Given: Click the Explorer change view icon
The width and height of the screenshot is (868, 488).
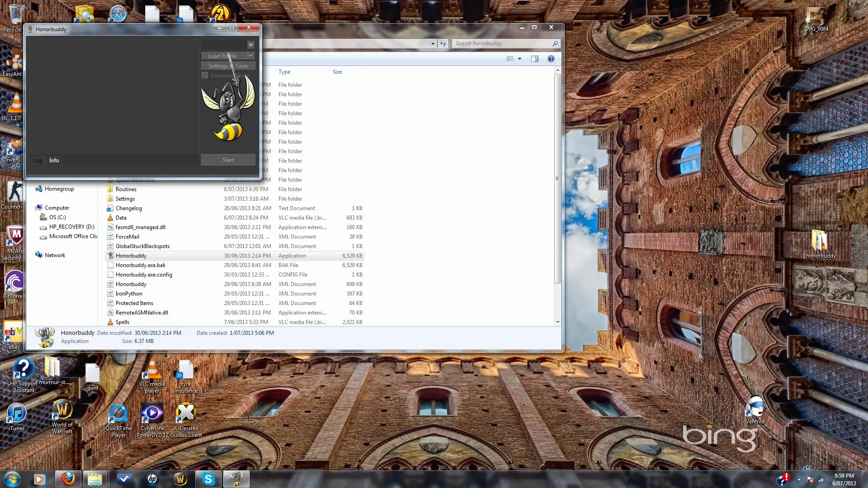Looking at the screenshot, I should coord(510,59).
